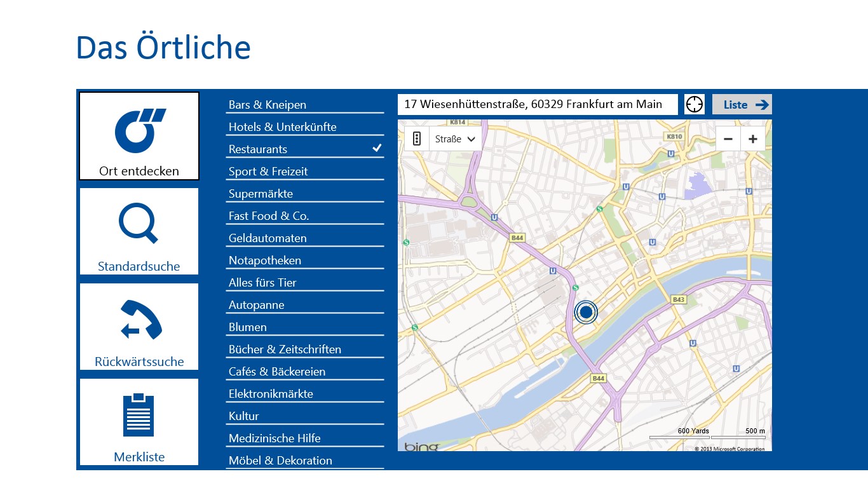Image resolution: width=868 pixels, height=488 pixels.
Task: Click the locate-me crosshair icon
Action: click(695, 104)
